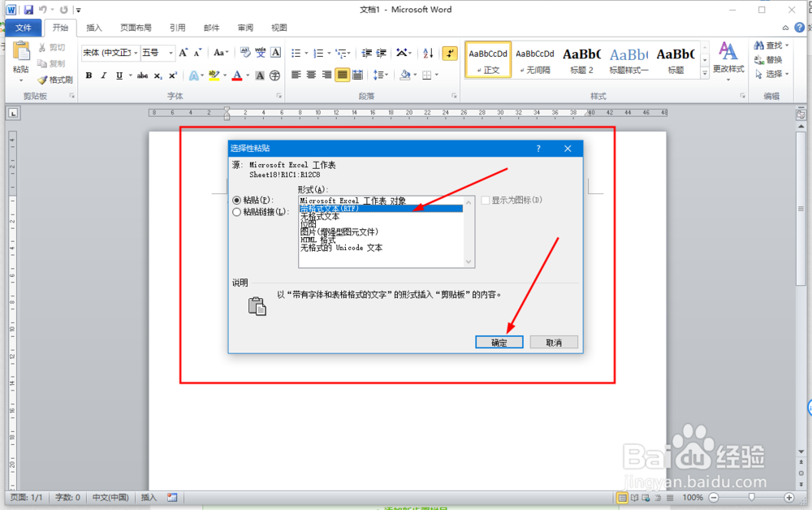Click the Grow Font (A▲) icon
This screenshot has height=510, width=812.
tap(183, 53)
